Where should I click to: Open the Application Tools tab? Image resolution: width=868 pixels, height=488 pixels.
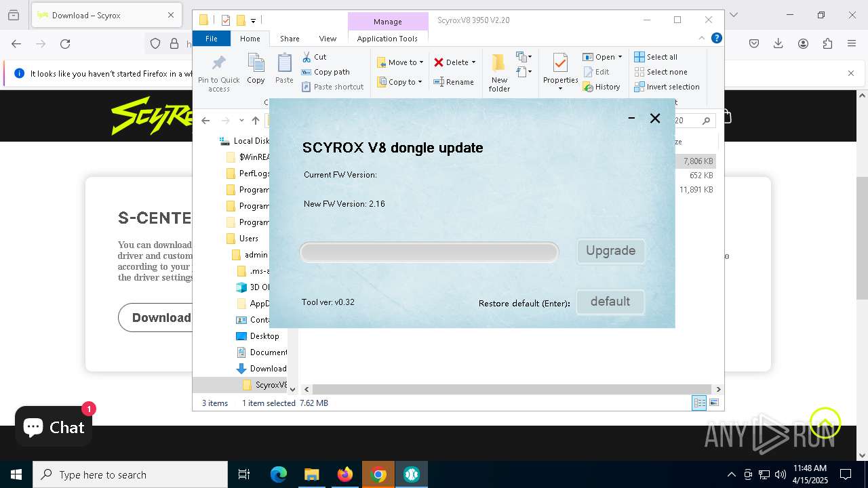387,39
